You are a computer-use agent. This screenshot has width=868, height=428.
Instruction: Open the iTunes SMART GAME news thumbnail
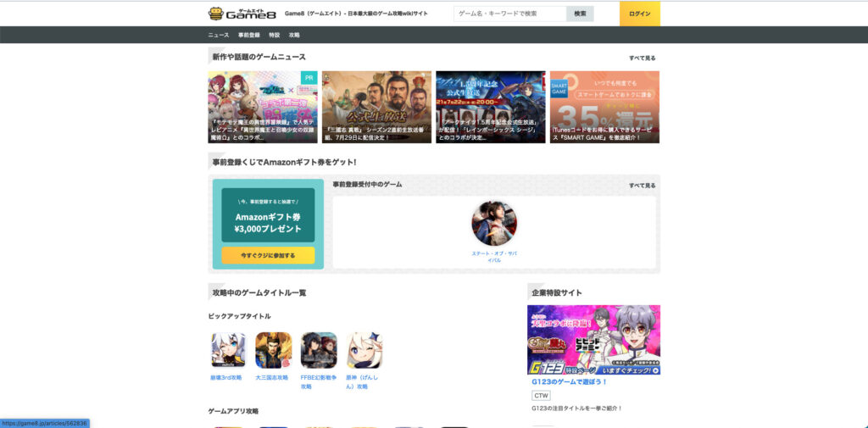[x=604, y=106]
